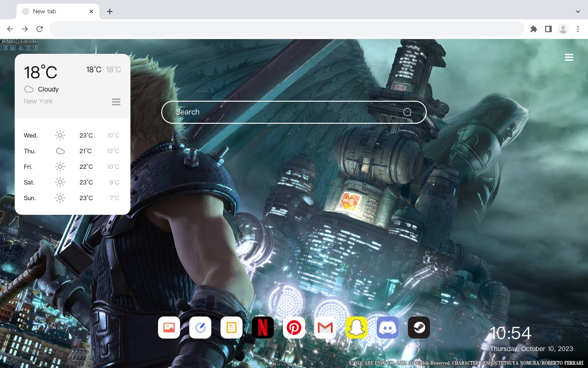Close the New tab tab
Screen dimensions: 588x368
coord(91,11)
